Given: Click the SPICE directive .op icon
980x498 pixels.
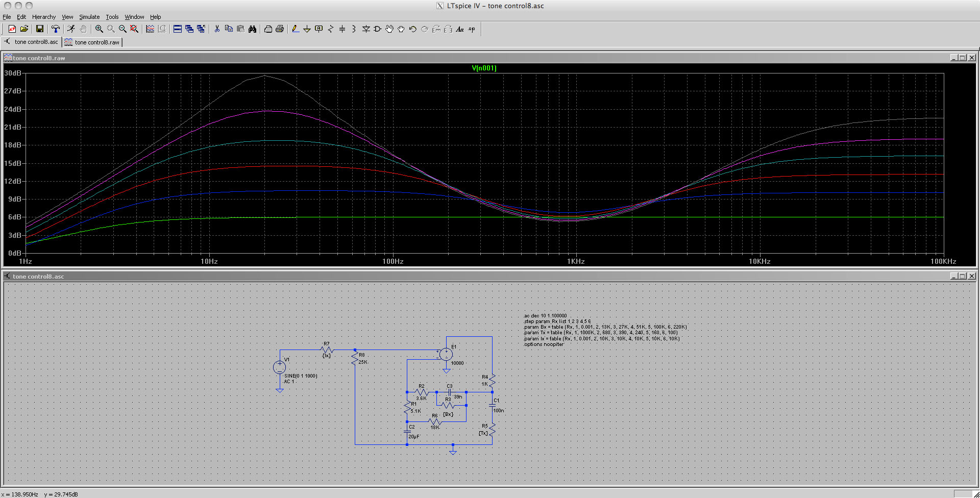Looking at the screenshot, I should (x=472, y=29).
